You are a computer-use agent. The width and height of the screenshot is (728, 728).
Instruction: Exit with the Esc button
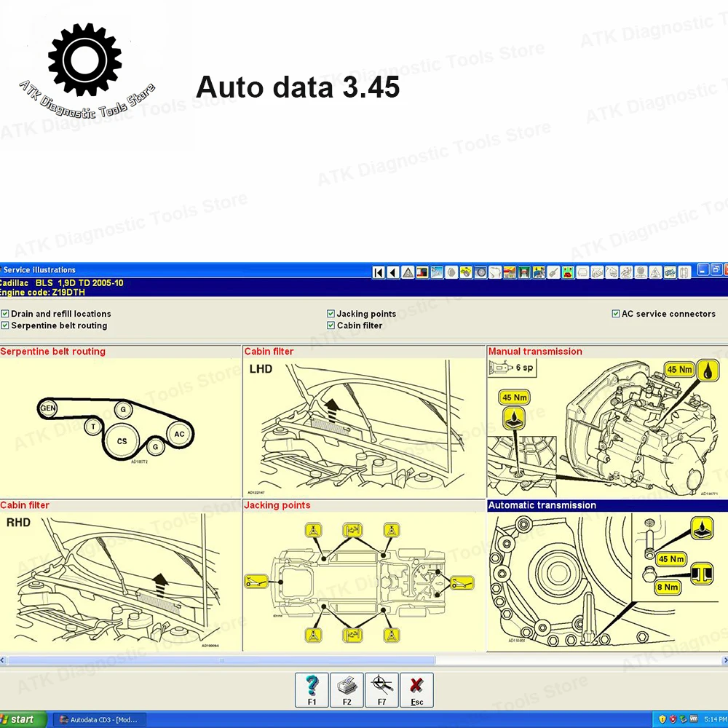417,690
